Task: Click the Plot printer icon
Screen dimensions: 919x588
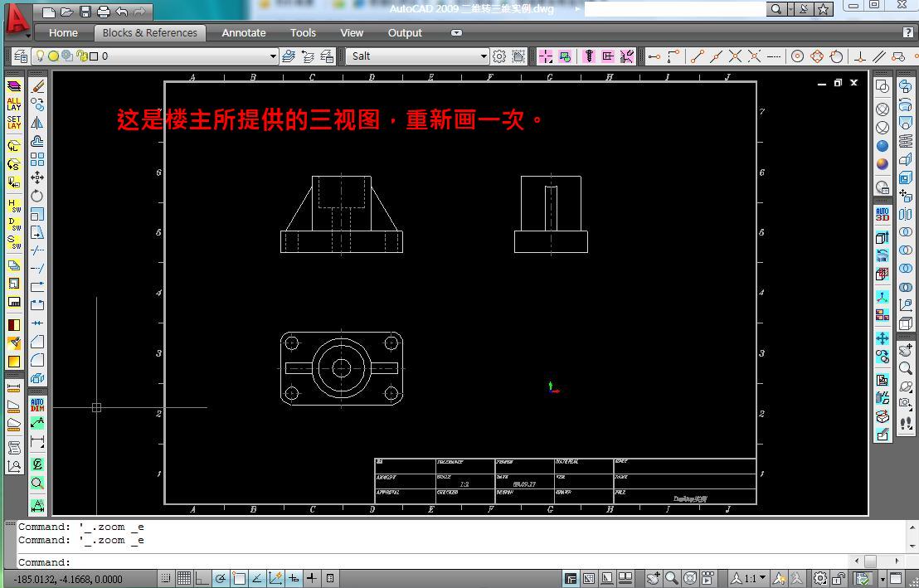Action: (x=103, y=12)
